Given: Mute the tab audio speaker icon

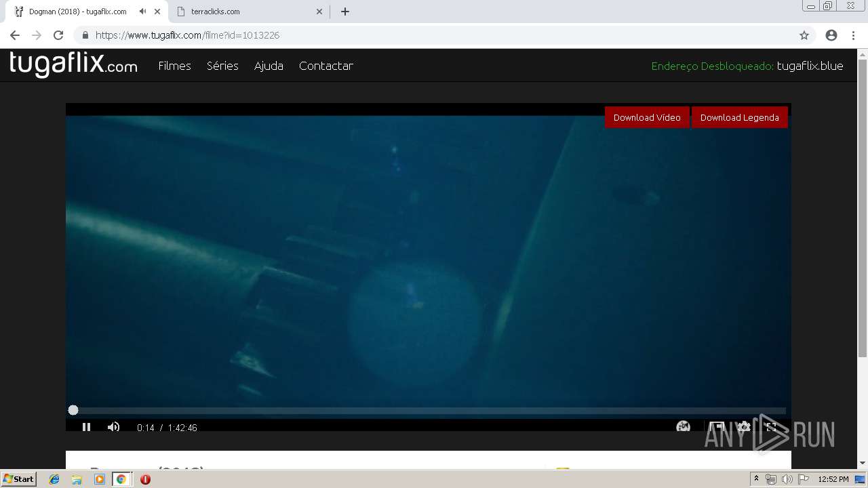Looking at the screenshot, I should [142, 12].
